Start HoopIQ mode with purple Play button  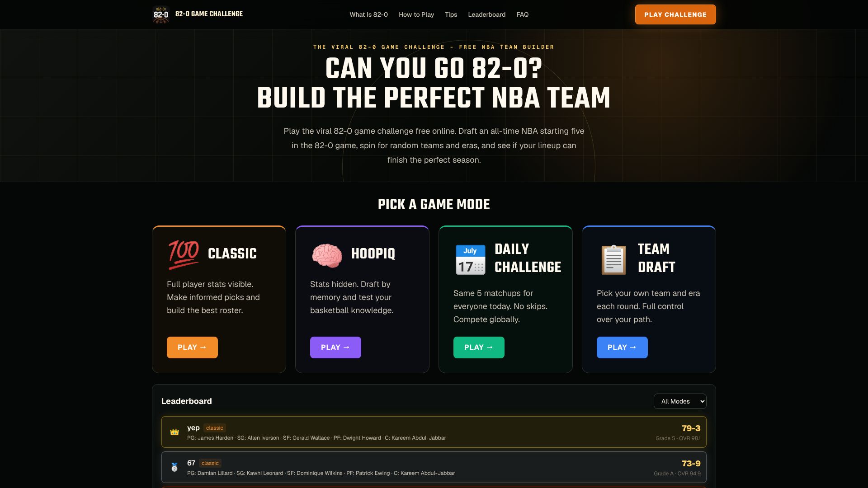click(x=335, y=347)
